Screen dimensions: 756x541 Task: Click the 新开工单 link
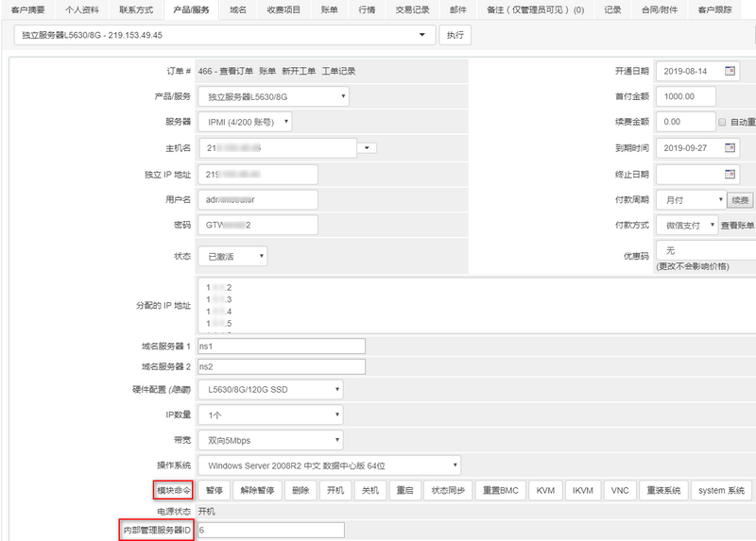click(x=299, y=71)
